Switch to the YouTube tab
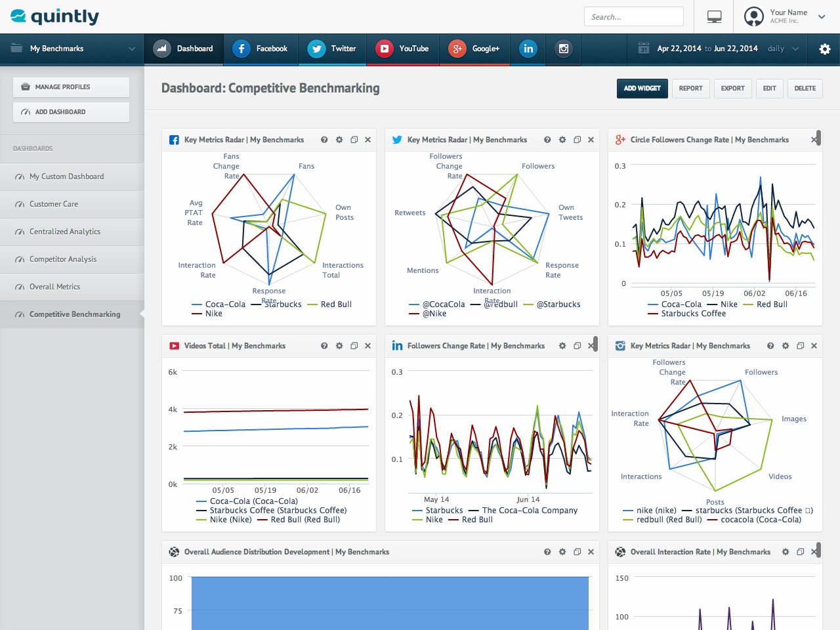The height and width of the screenshot is (630, 840). [x=402, y=49]
